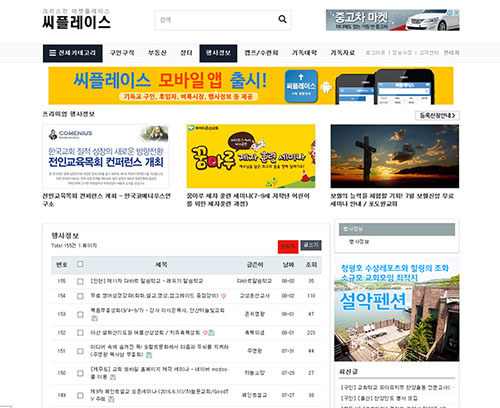The width and height of the screenshot is (500, 408).
Task: Check the checkbox for row 152
Action: pos(80,333)
